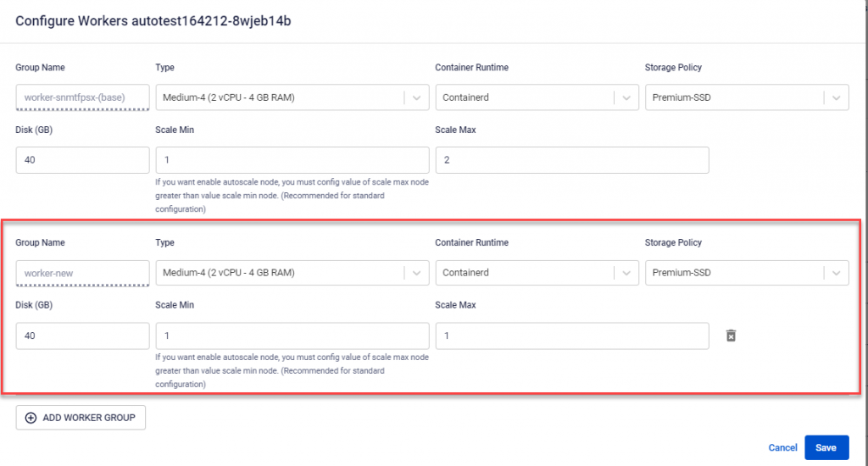Open Container Runtime dropdown for base worker group
Viewport: 868px width, 466px height.
[626, 97]
